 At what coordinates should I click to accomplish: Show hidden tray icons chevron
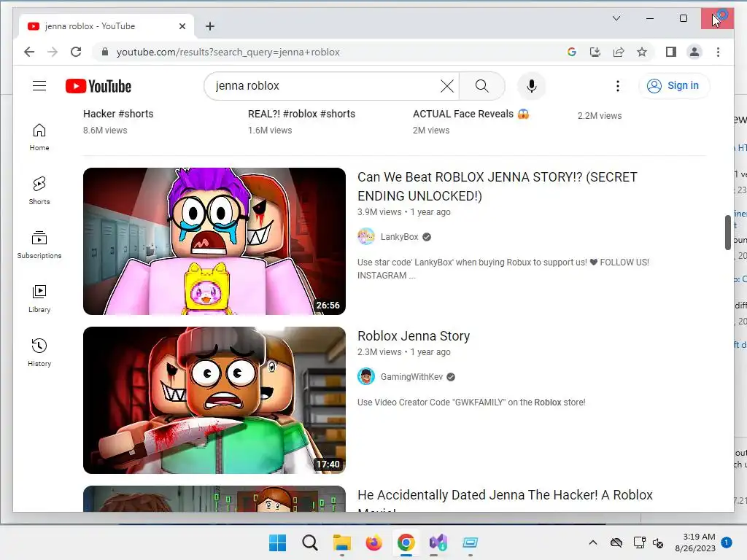[592, 542]
